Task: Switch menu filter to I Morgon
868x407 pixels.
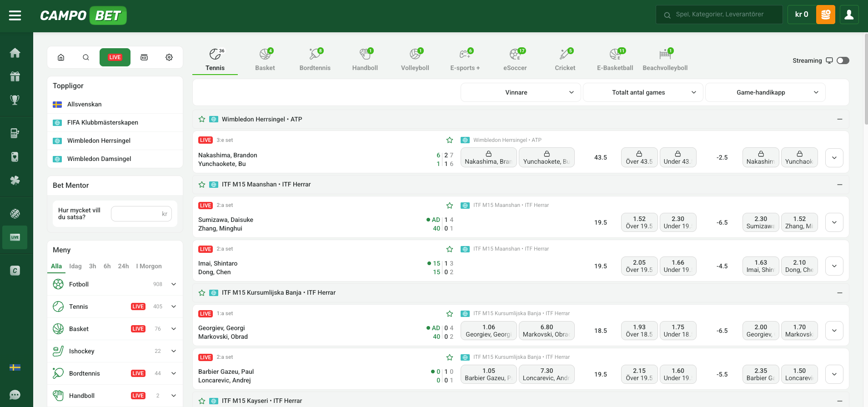Action: tap(149, 266)
